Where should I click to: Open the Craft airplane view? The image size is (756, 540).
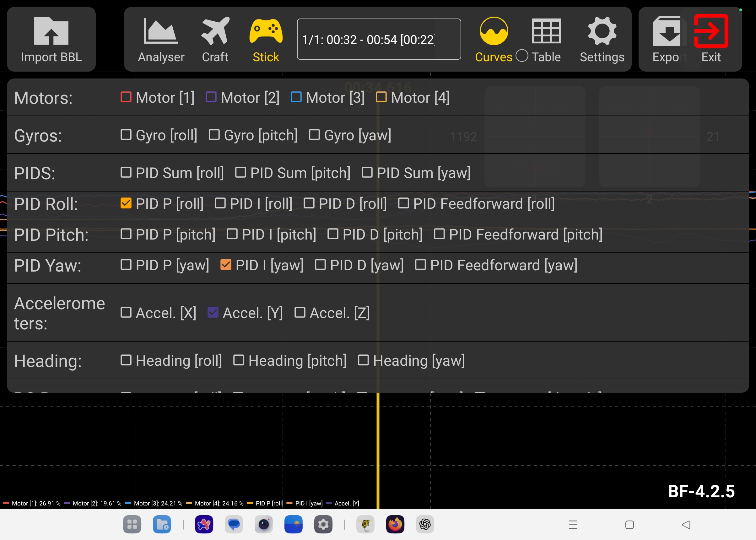(x=215, y=31)
